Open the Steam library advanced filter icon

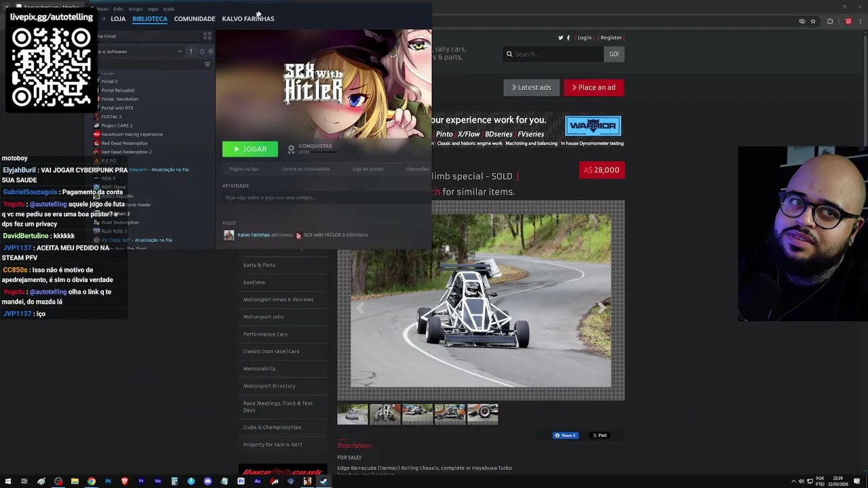pos(208,64)
